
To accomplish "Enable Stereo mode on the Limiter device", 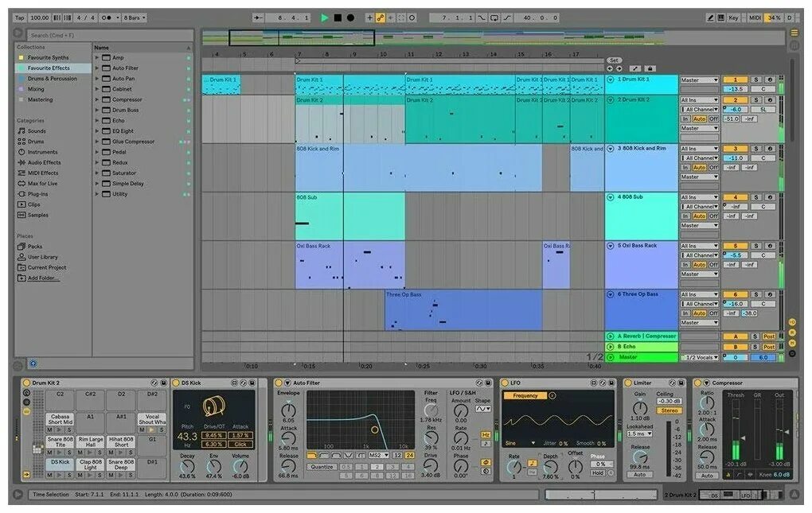I will (670, 410).
